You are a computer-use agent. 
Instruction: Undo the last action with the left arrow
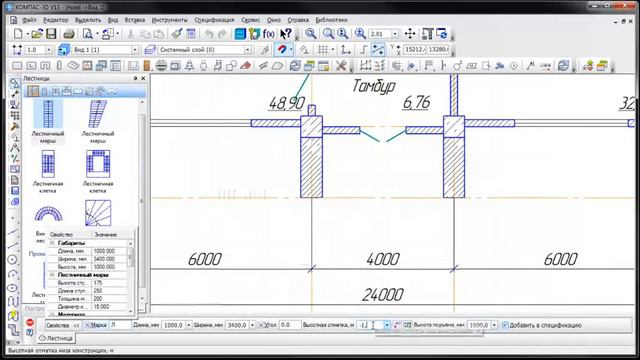(209, 34)
